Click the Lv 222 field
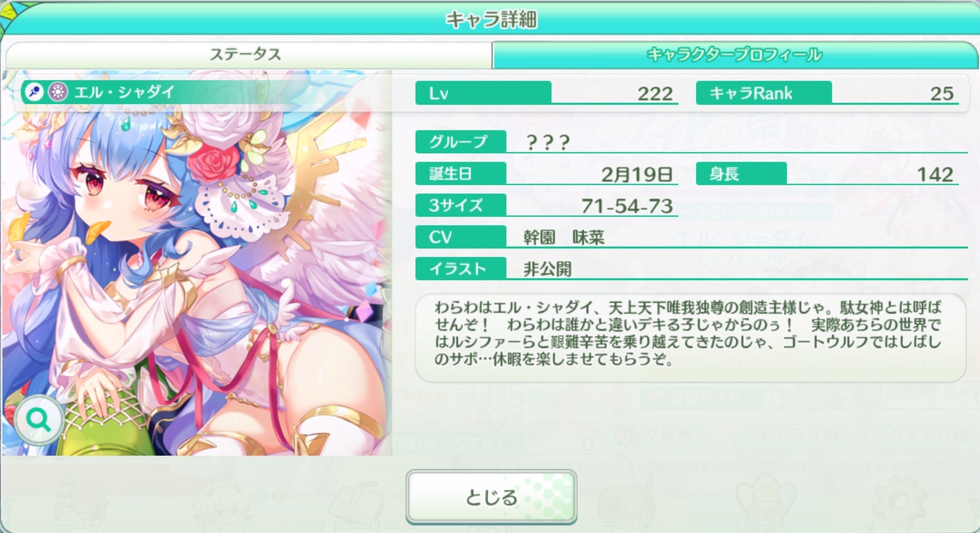Image resolution: width=980 pixels, height=533 pixels. pyautogui.click(x=547, y=93)
